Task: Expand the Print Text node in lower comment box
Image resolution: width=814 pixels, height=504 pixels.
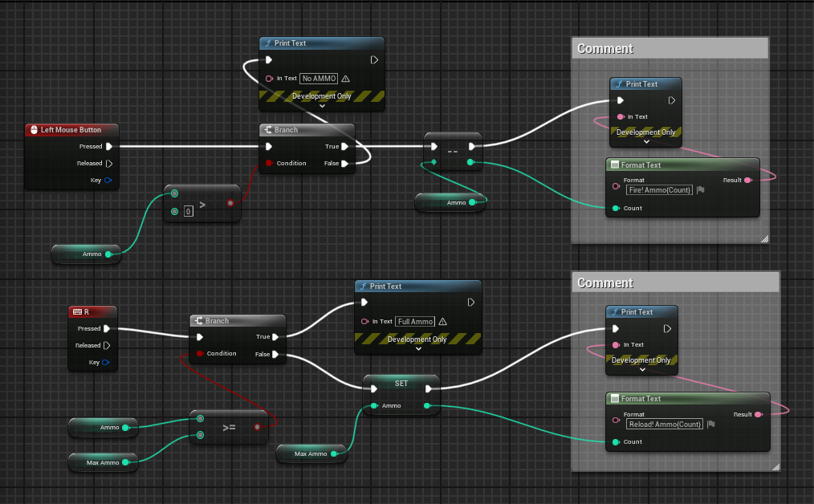Action: click(x=641, y=370)
